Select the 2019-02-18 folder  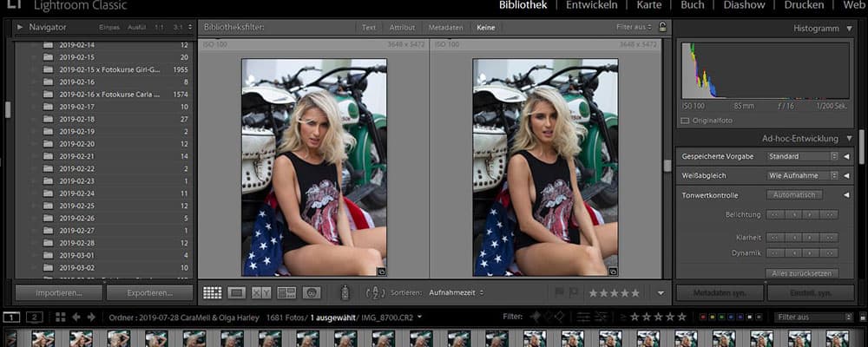pyautogui.click(x=77, y=119)
